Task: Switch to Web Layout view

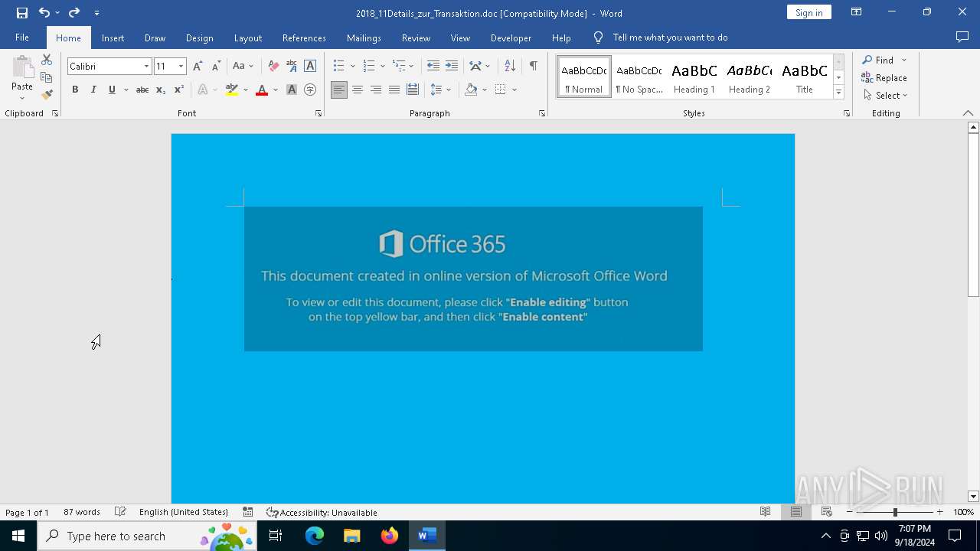Action: (x=827, y=512)
